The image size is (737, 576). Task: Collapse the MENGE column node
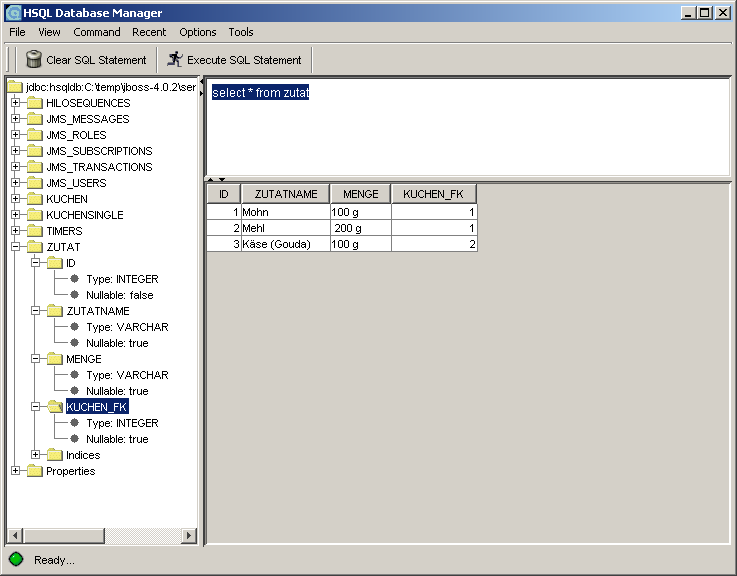click(x=35, y=358)
